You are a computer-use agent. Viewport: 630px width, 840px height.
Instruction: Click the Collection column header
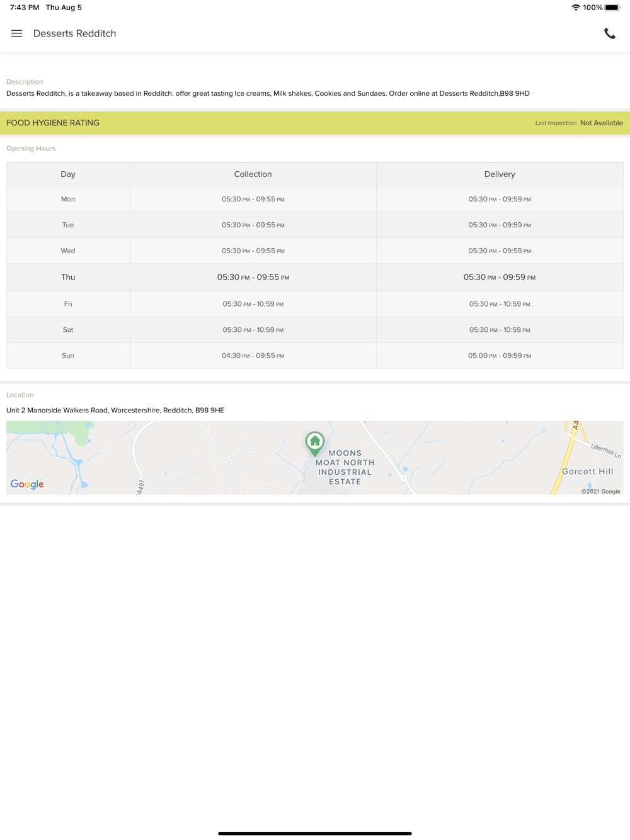point(253,174)
